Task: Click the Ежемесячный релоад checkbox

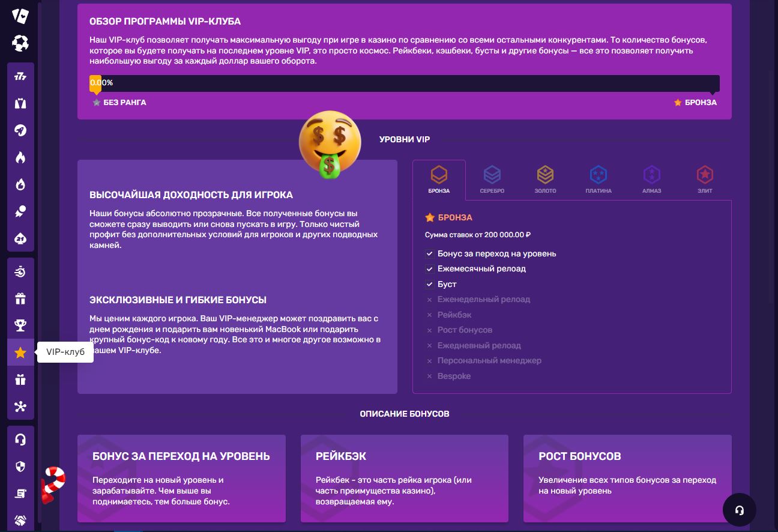Action: 429,269
